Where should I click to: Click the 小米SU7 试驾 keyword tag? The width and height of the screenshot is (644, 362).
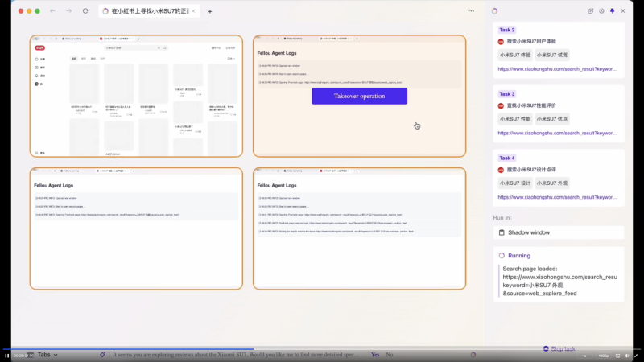click(552, 55)
